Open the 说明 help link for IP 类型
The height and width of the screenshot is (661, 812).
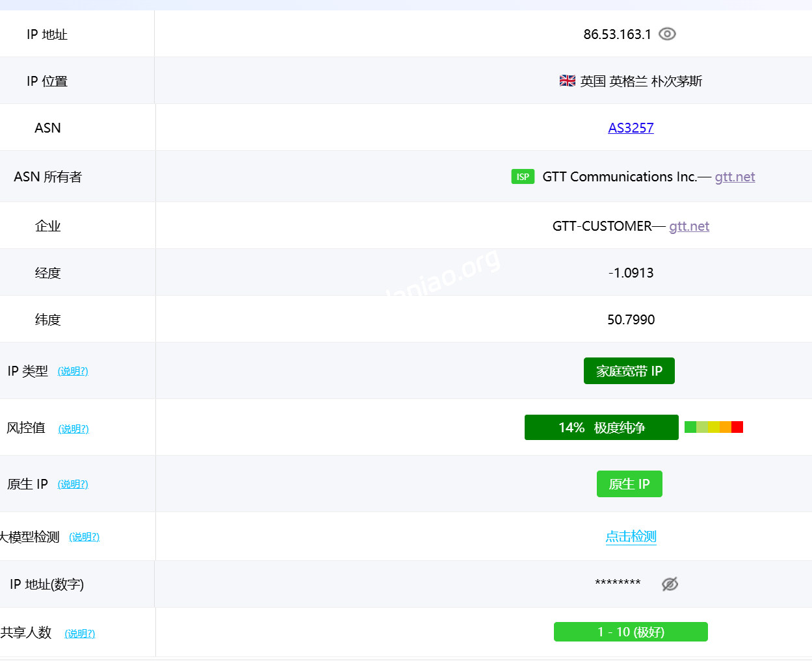click(73, 371)
